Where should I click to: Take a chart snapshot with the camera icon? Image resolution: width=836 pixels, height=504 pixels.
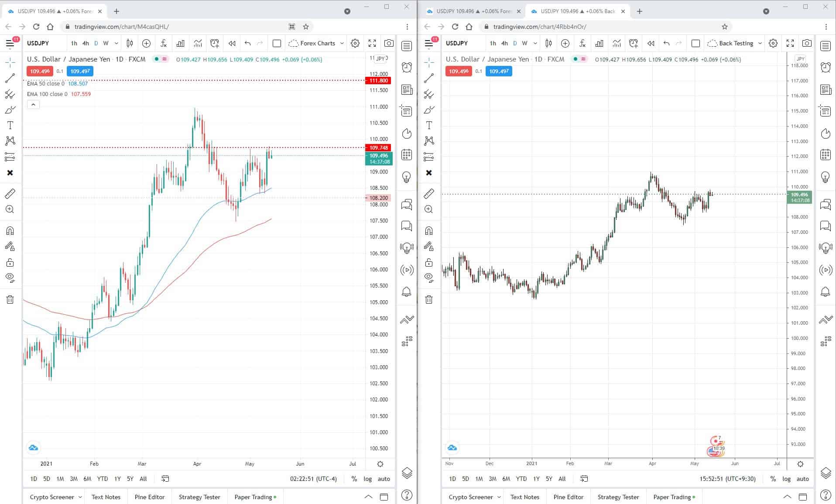[x=388, y=43]
